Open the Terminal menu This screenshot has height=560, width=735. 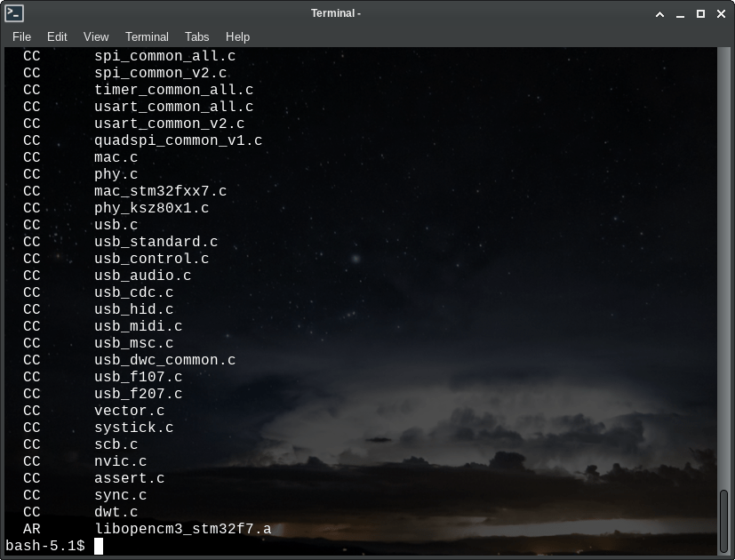pyautogui.click(x=147, y=36)
